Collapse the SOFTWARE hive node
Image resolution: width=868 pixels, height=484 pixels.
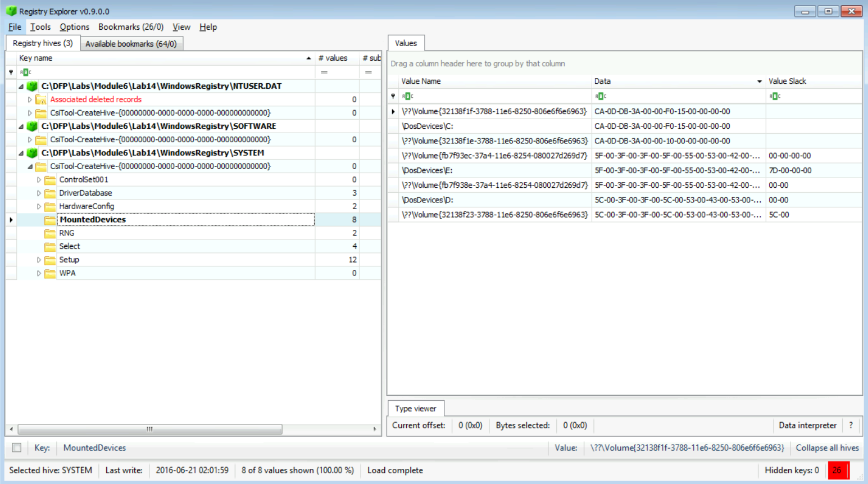[21, 126]
